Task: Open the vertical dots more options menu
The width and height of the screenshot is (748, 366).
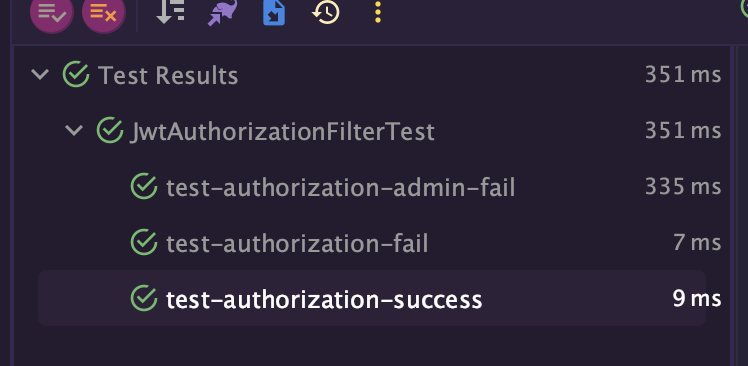Action: (378, 12)
